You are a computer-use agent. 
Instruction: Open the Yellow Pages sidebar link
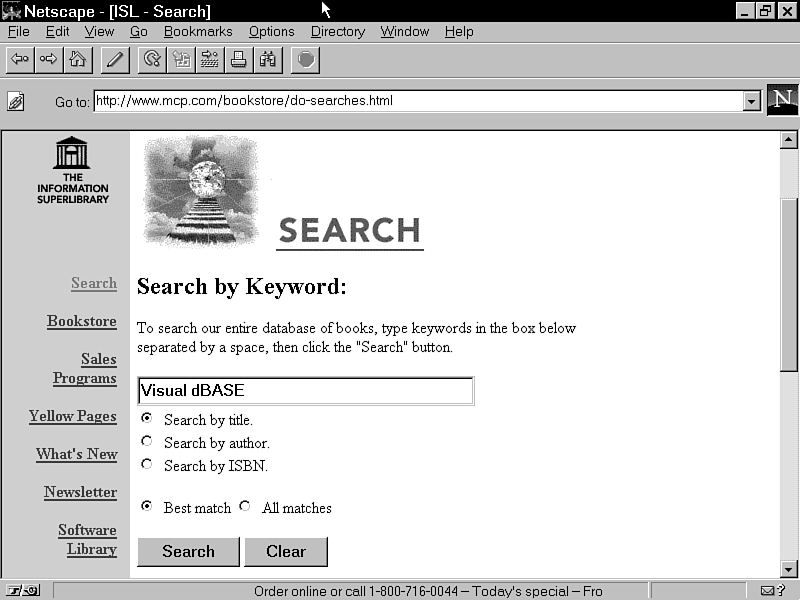pyautogui.click(x=73, y=416)
